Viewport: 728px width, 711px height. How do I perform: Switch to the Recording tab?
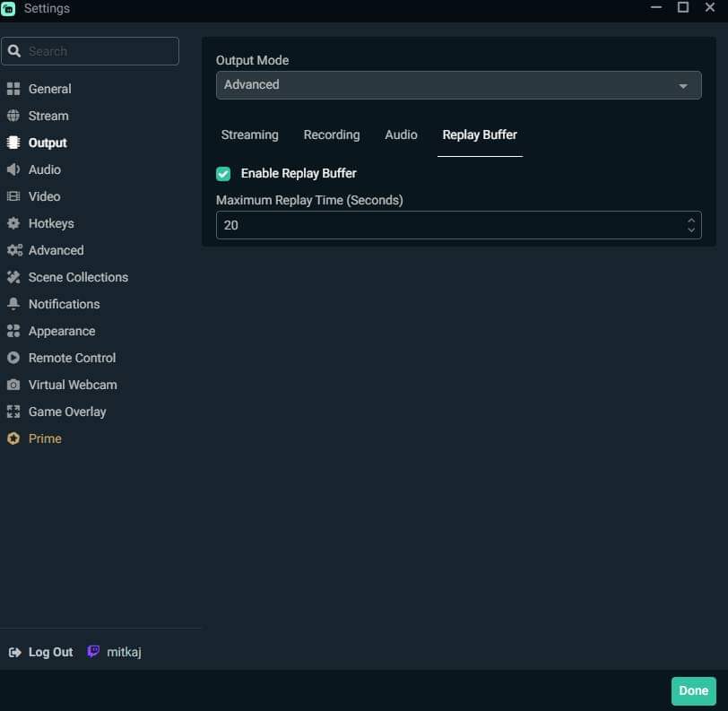point(331,134)
